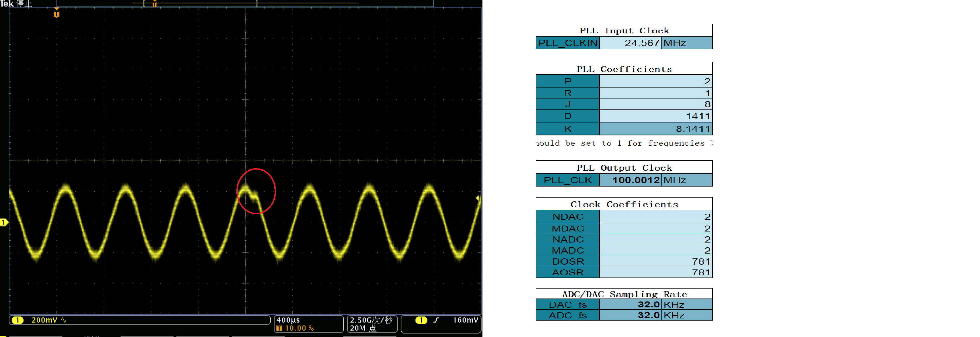980x337 pixels.
Task: Click the orange T icon beside 10.00 %
Action: point(279,328)
